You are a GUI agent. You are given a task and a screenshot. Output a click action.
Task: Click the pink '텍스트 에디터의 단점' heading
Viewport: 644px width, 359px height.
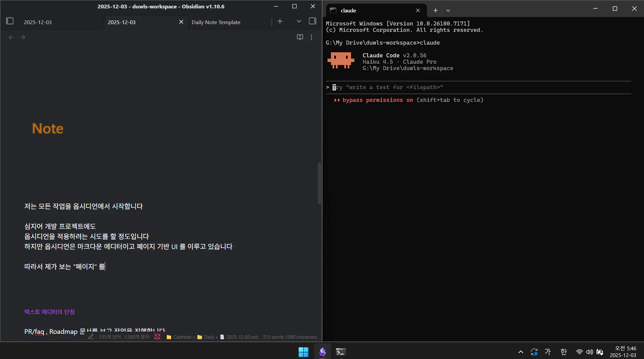click(x=49, y=312)
